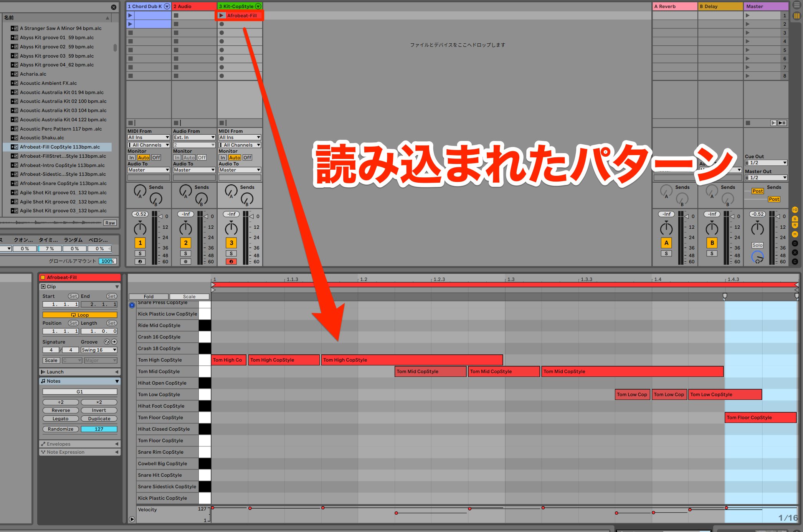803x532 pixels.
Task: Toggle the Fold button in the MIDI editor
Action: (x=149, y=297)
